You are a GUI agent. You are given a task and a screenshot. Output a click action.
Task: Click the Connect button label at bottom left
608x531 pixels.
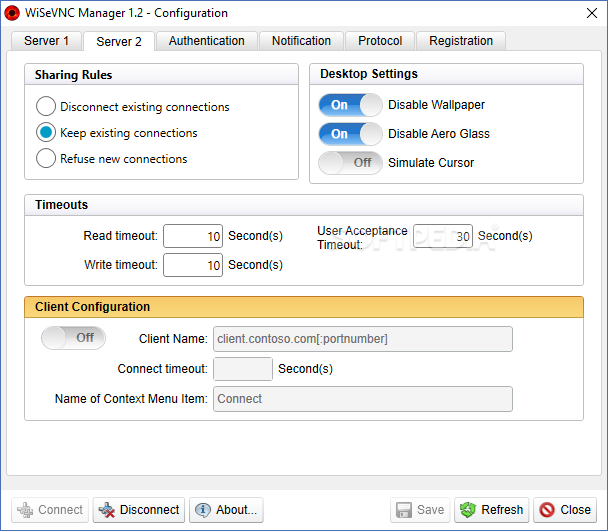coord(60,510)
